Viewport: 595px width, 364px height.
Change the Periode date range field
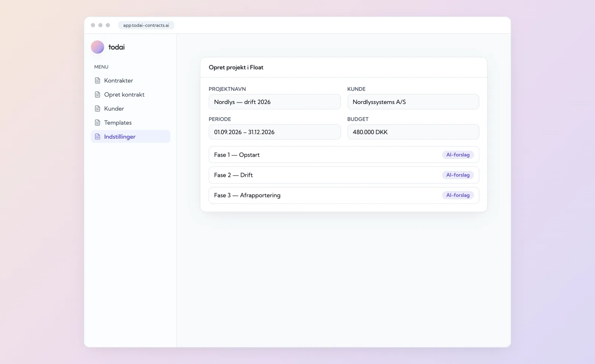click(x=274, y=132)
